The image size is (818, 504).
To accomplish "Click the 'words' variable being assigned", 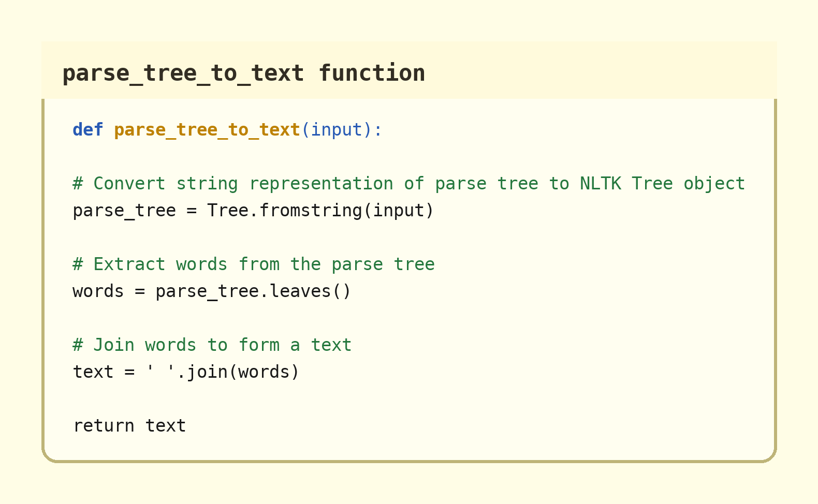I will [98, 291].
